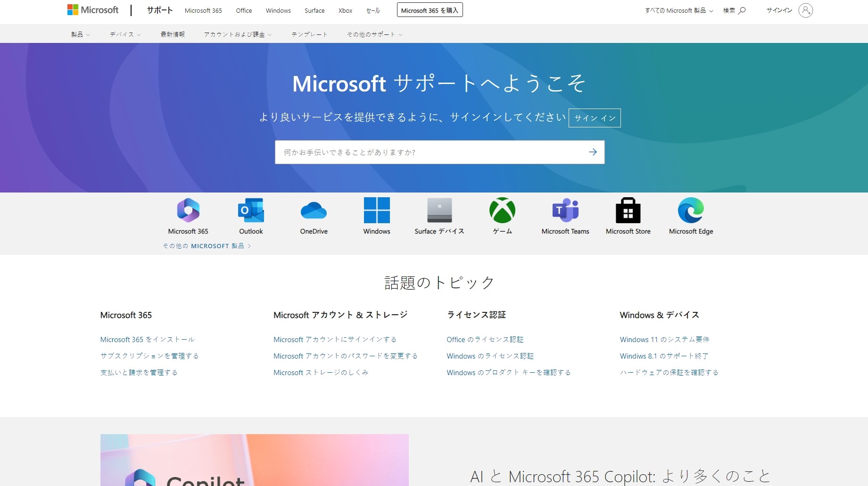Viewport: 868px width, 486px height.
Task: Open the Microsoft 365 product icon
Action: coord(188,210)
